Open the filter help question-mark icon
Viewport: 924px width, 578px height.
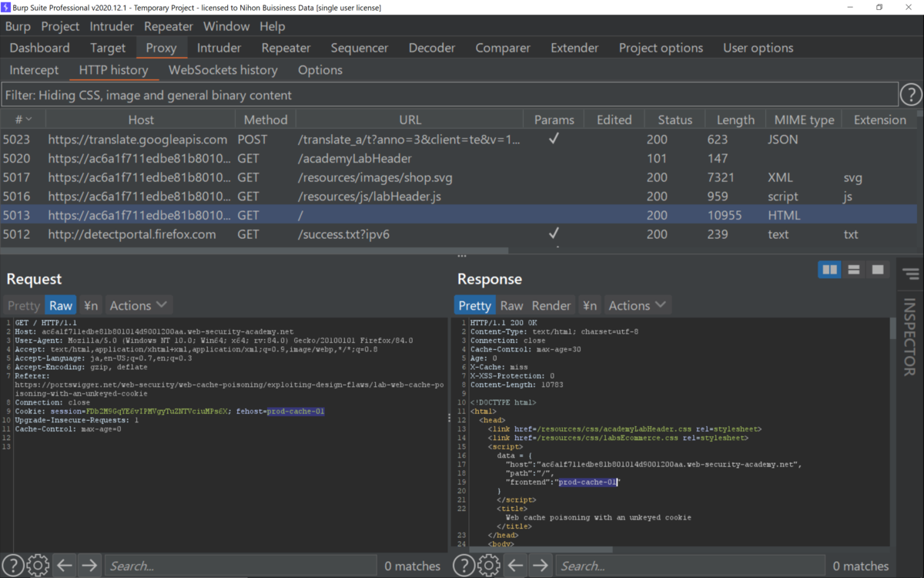[911, 95]
